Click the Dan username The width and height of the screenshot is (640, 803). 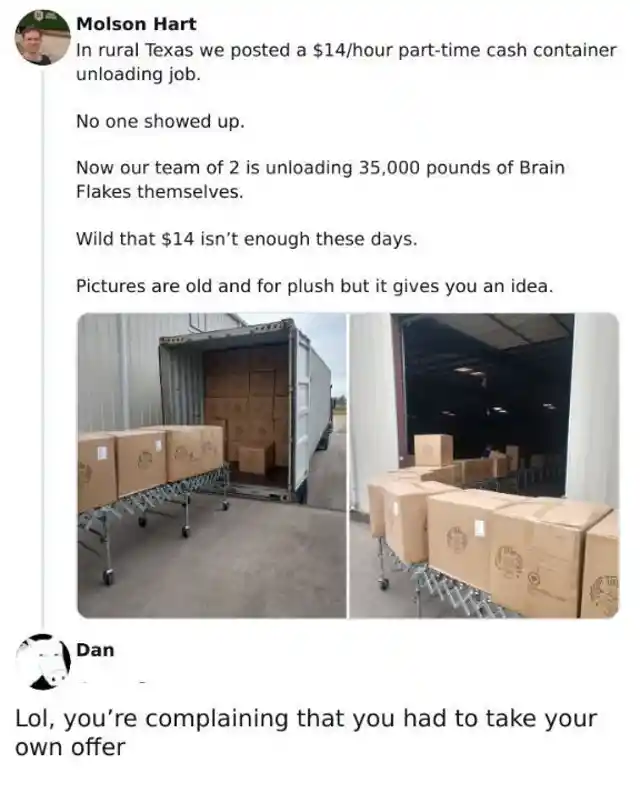tap(95, 650)
